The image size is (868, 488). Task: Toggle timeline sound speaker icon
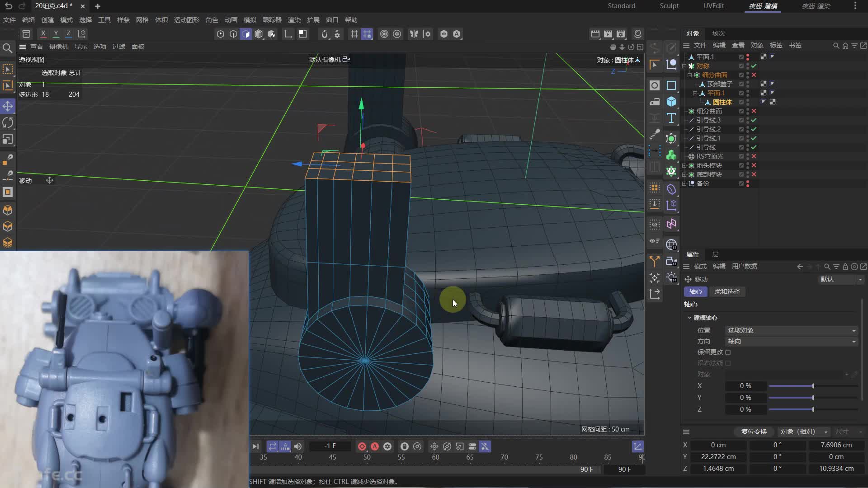coord(298,446)
